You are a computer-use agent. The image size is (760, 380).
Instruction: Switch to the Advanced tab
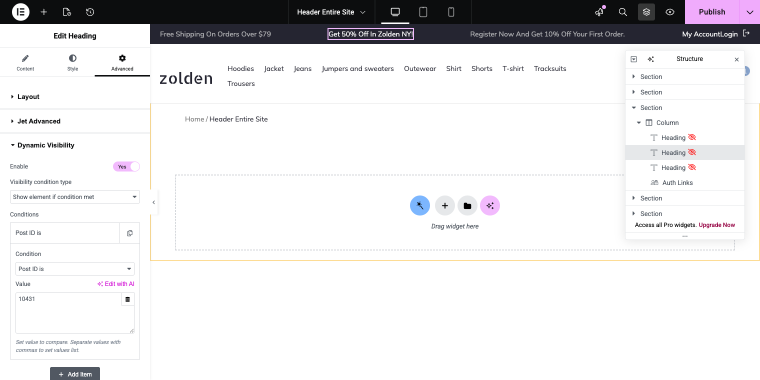click(x=122, y=63)
